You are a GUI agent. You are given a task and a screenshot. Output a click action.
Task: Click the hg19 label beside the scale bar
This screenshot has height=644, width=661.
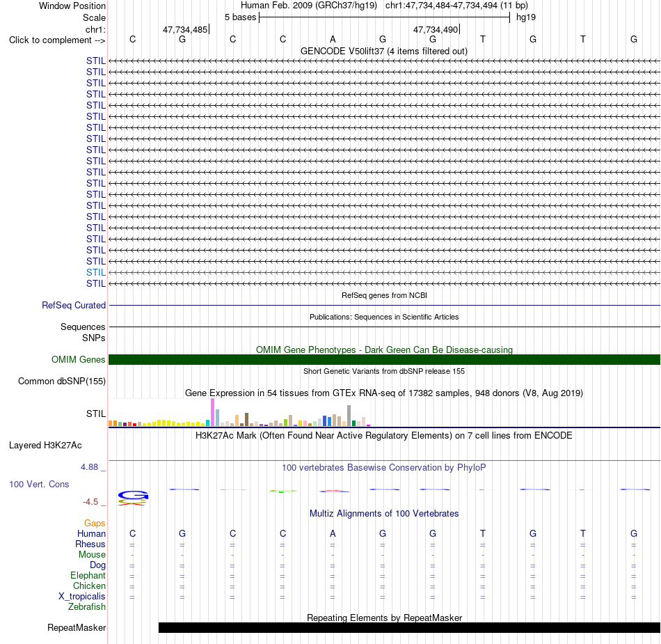[526, 17]
